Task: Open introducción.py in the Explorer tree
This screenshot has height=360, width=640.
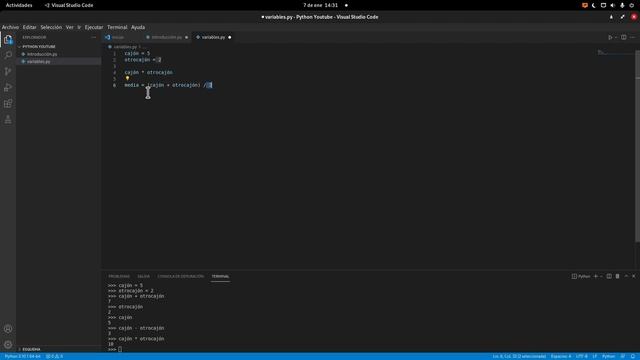Action: pyautogui.click(x=42, y=54)
